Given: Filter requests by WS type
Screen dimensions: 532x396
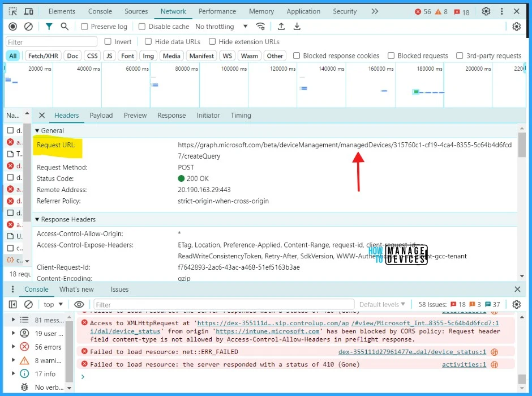Looking at the screenshot, I should tap(228, 56).
